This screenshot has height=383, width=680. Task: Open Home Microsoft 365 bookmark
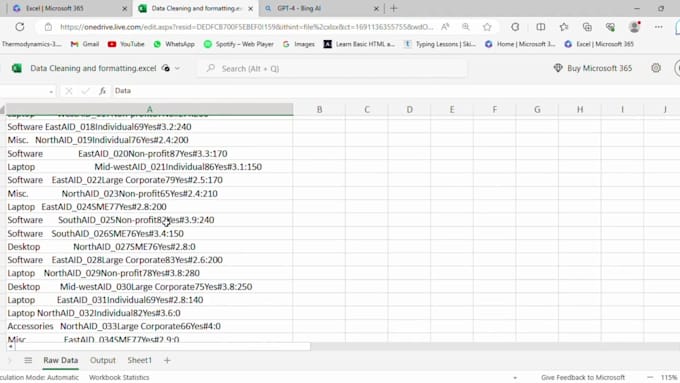pos(520,44)
